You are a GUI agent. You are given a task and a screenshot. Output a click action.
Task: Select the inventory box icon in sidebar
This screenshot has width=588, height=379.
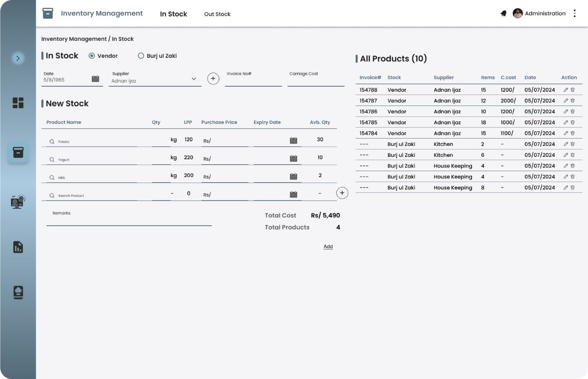[x=18, y=153]
